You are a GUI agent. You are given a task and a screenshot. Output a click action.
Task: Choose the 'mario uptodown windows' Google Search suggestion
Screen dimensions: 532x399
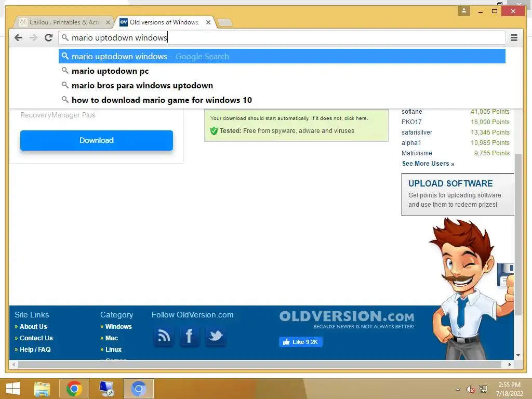pos(282,56)
